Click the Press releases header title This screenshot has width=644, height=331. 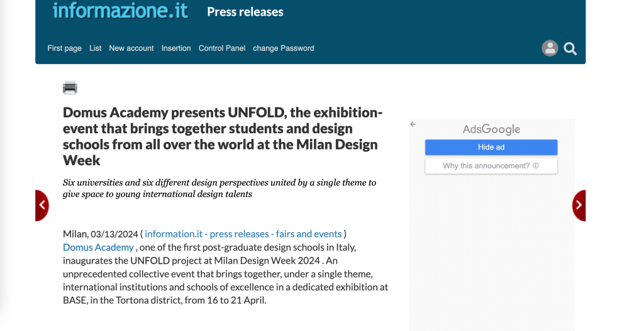coord(245,12)
